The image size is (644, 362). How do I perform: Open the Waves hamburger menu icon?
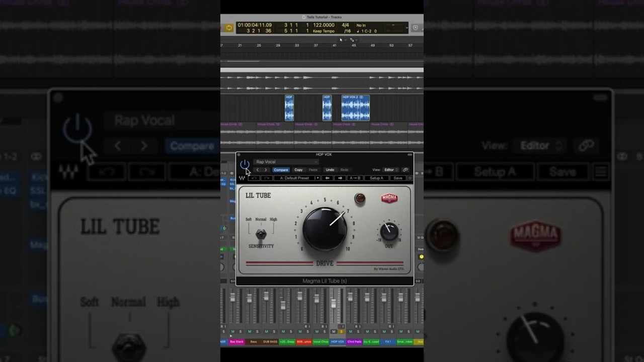click(x=410, y=178)
